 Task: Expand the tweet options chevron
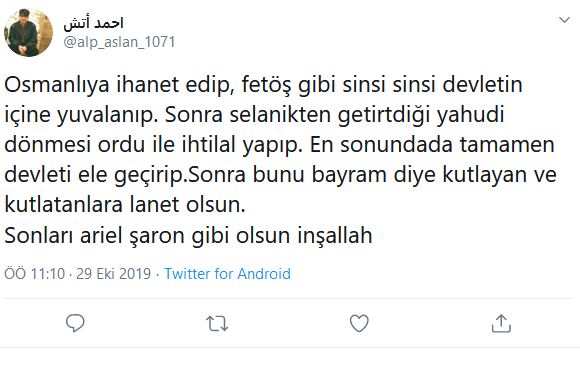point(564,20)
